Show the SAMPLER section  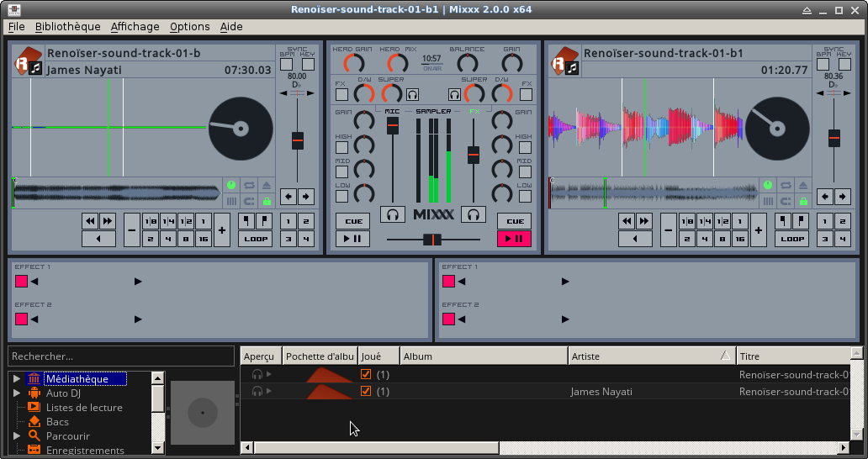[x=433, y=111]
